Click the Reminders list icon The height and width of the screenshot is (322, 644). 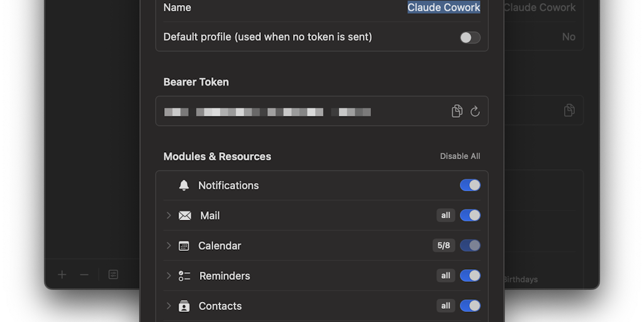(x=184, y=276)
